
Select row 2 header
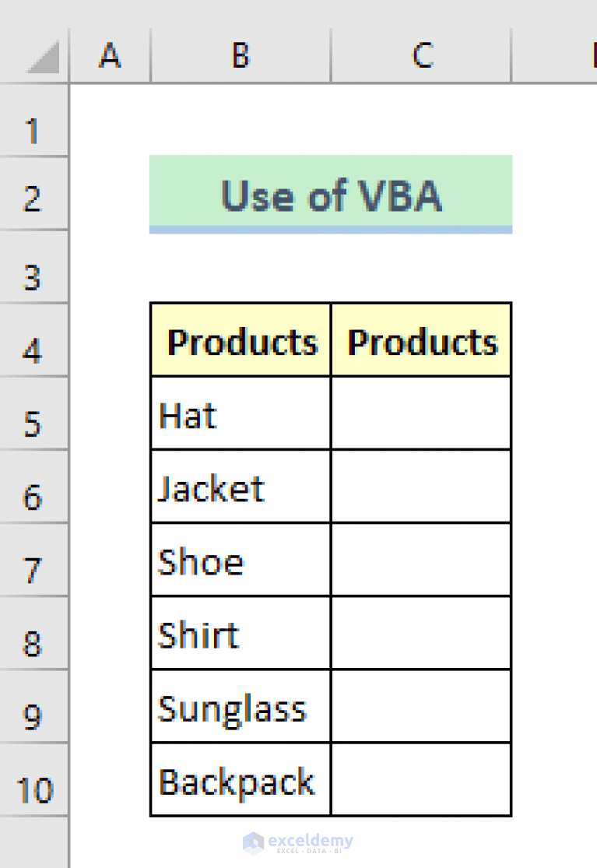34,199
